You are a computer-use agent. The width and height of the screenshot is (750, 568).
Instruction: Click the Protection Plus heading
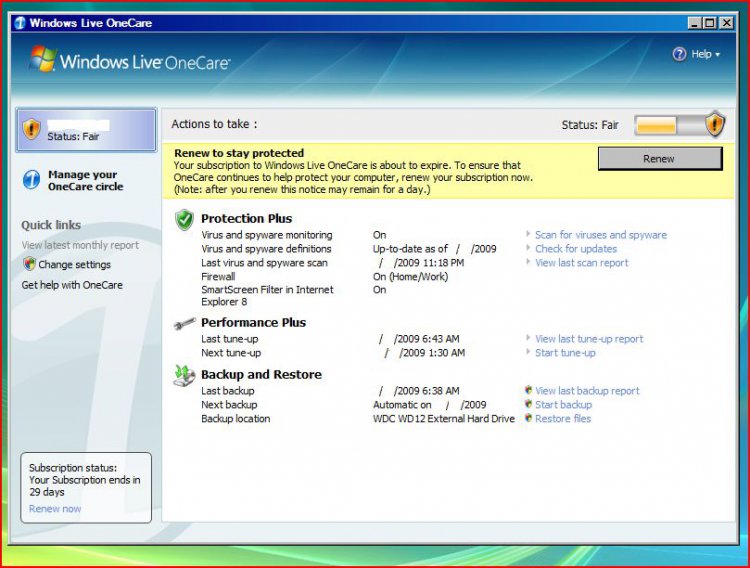(x=246, y=218)
